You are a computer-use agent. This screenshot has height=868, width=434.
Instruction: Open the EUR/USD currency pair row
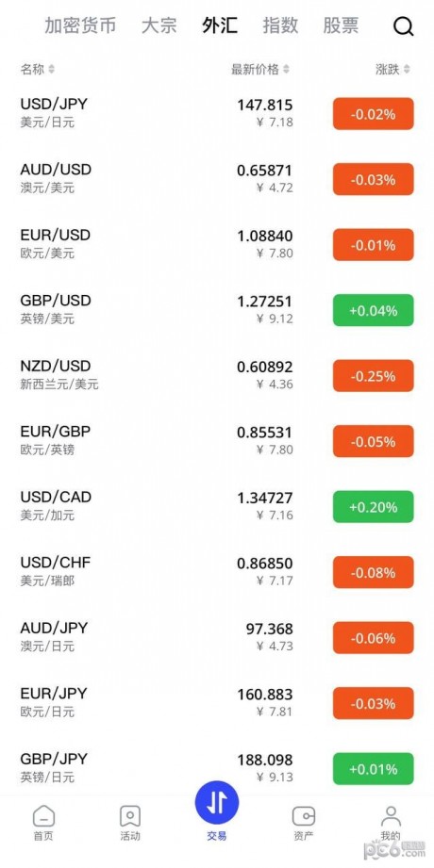pyautogui.click(x=217, y=244)
